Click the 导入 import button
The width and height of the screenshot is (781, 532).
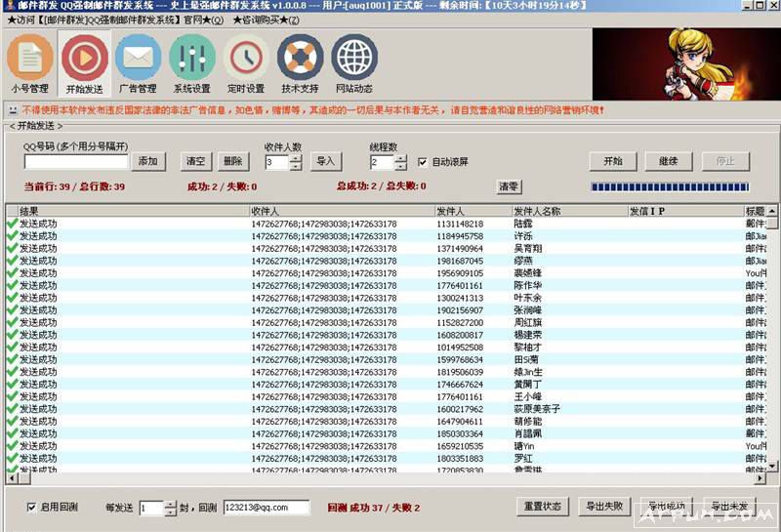click(325, 162)
